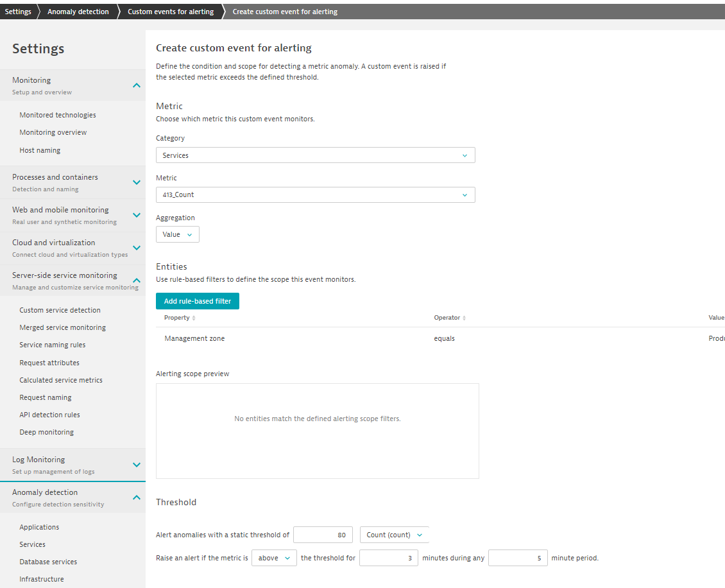Screen dimensions: 725x588
Task: Open the Metric dropdown showing 413_Count
Action: click(x=315, y=195)
